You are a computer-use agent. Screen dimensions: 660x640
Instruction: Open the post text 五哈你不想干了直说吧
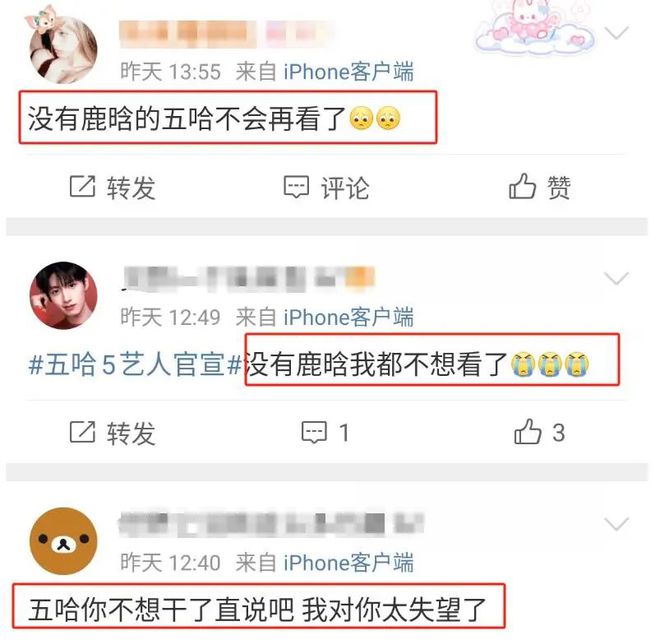[x=161, y=610]
